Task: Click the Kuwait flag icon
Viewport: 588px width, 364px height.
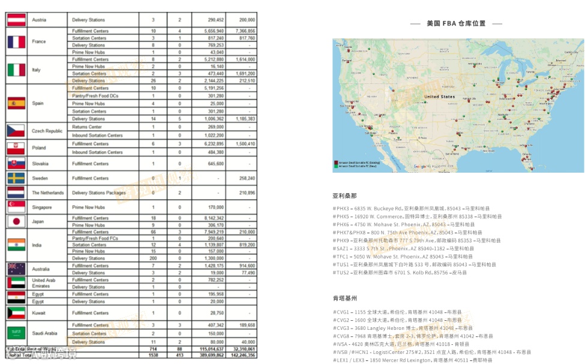Action: tap(16, 312)
